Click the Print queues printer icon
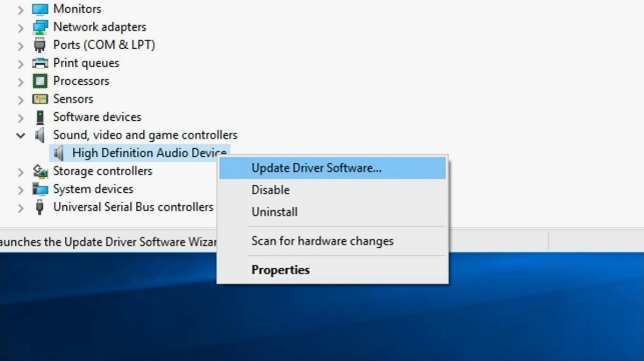This screenshot has height=361, width=644. tap(40, 63)
